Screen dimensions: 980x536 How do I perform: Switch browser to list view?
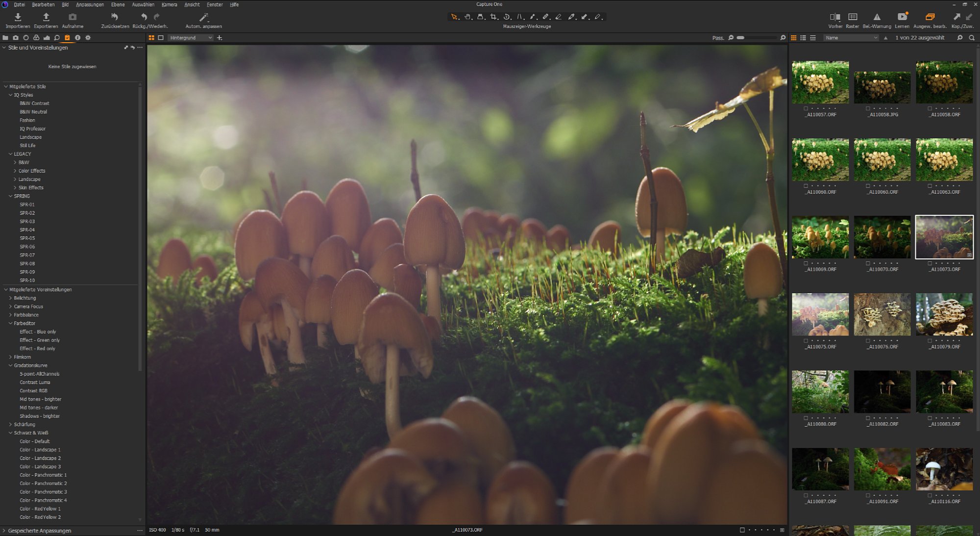(803, 38)
